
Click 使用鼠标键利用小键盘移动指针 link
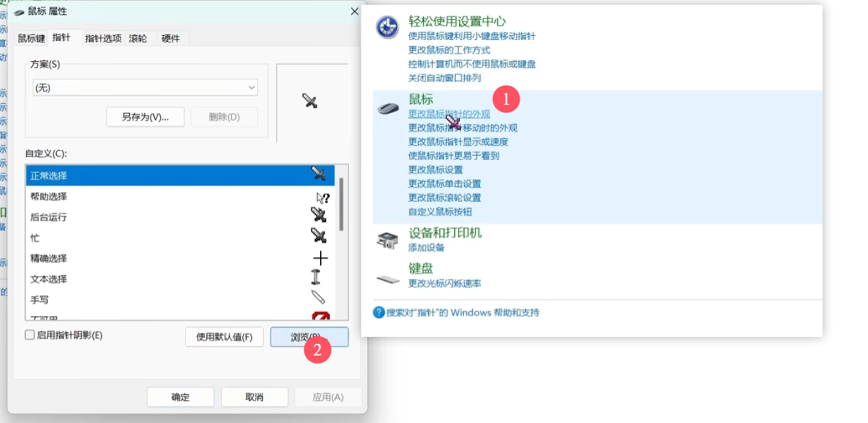(472, 36)
